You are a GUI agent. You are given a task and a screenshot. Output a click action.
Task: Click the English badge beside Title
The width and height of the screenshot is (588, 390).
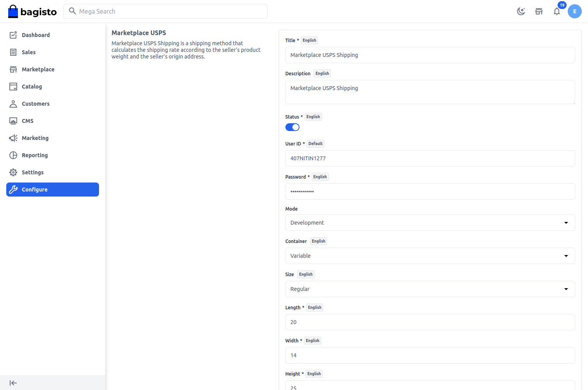(310, 40)
